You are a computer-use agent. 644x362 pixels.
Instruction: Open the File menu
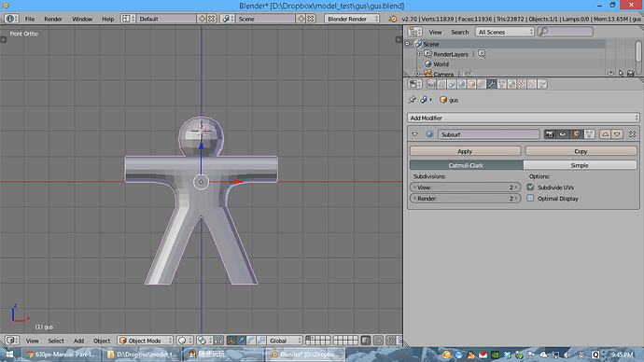30,19
